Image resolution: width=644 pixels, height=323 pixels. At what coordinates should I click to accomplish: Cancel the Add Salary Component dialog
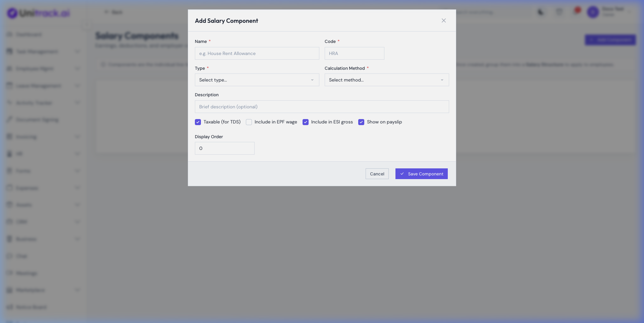377,174
